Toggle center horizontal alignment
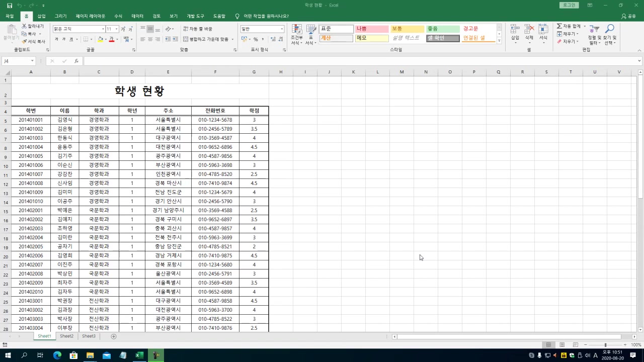Screen dimensions: 644x362 point(150,39)
